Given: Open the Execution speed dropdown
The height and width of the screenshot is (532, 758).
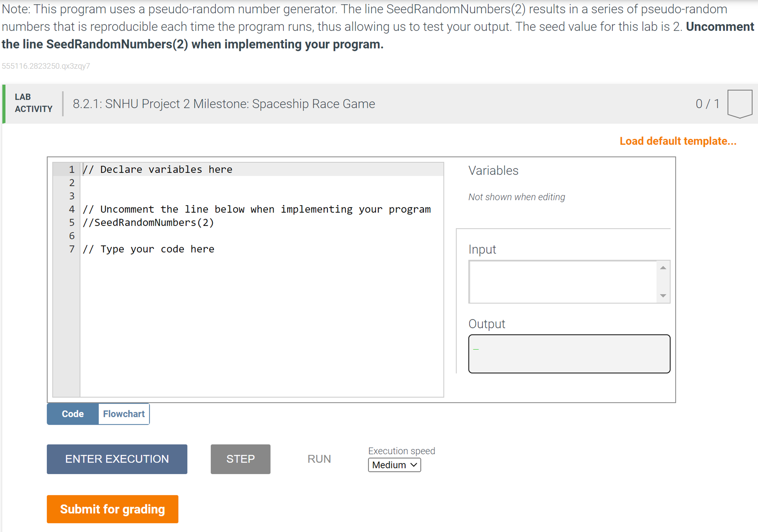Looking at the screenshot, I should 394,465.
